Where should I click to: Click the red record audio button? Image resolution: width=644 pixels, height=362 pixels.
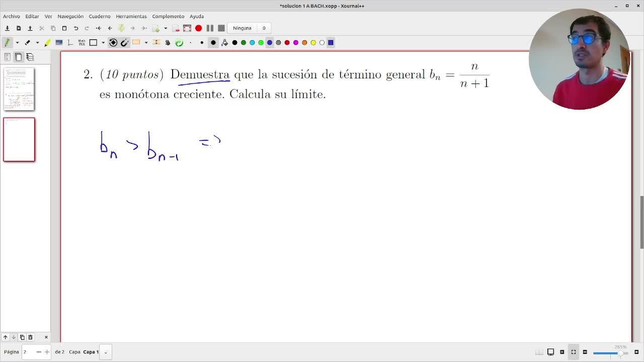tap(198, 28)
